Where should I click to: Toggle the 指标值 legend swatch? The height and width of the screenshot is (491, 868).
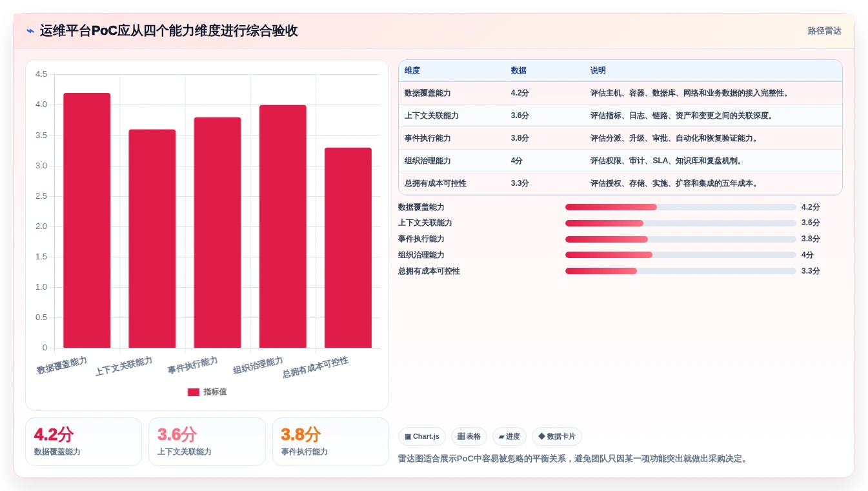pos(193,392)
